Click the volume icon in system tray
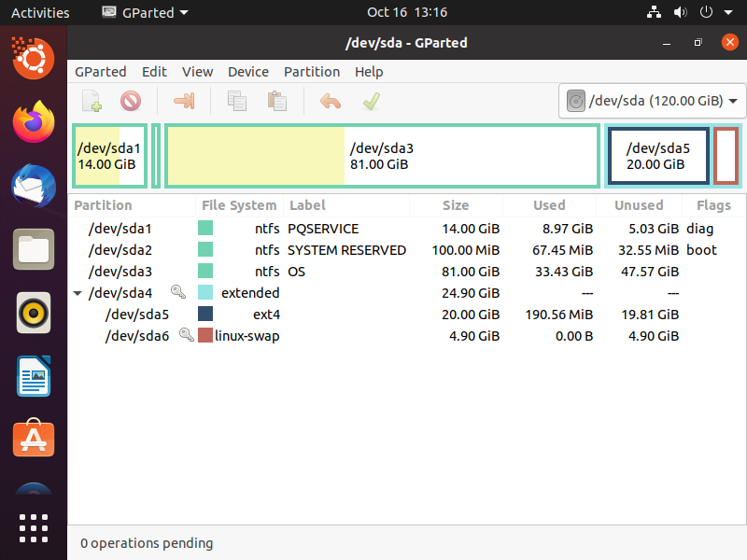This screenshot has height=560, width=747. pyautogui.click(x=680, y=12)
